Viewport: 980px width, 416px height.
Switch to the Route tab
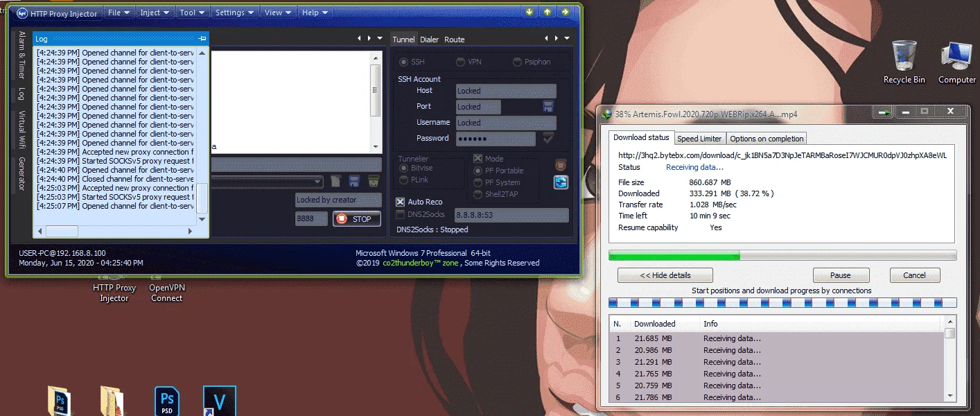[x=454, y=40]
